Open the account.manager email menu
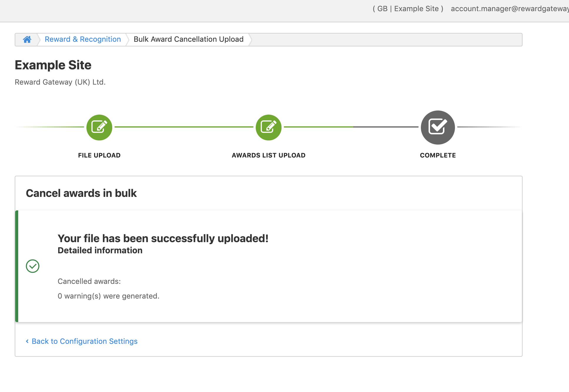Viewport: 569px width, 392px height. [x=510, y=9]
